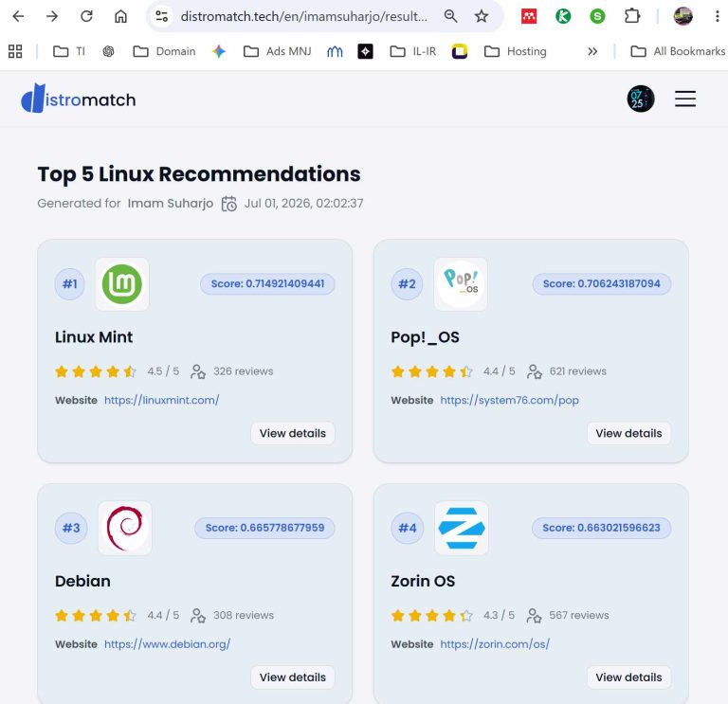Open the ChatGPT bookmark icon
Viewport: 728px width, 704px height.
pos(109,51)
